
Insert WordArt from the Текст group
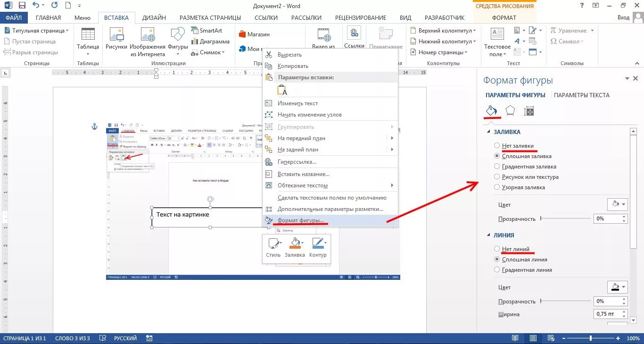click(x=518, y=41)
